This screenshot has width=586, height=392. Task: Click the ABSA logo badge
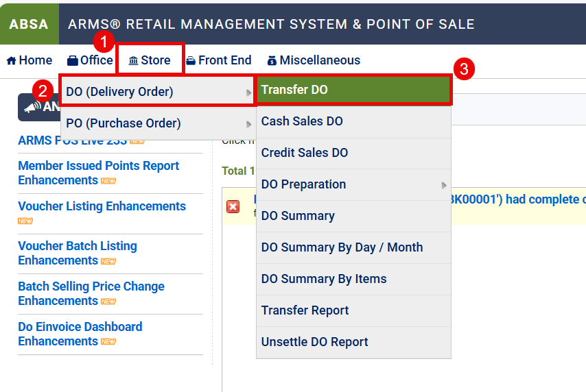tap(30, 24)
